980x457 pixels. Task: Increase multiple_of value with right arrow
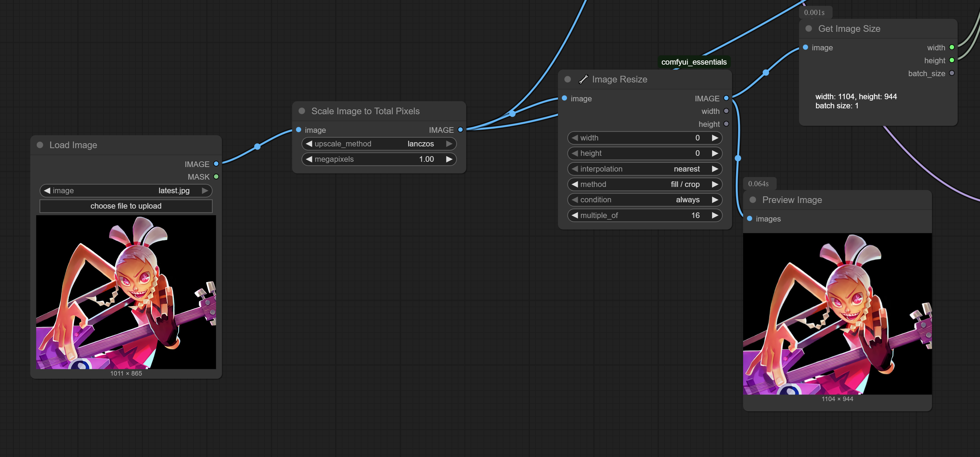click(x=715, y=215)
